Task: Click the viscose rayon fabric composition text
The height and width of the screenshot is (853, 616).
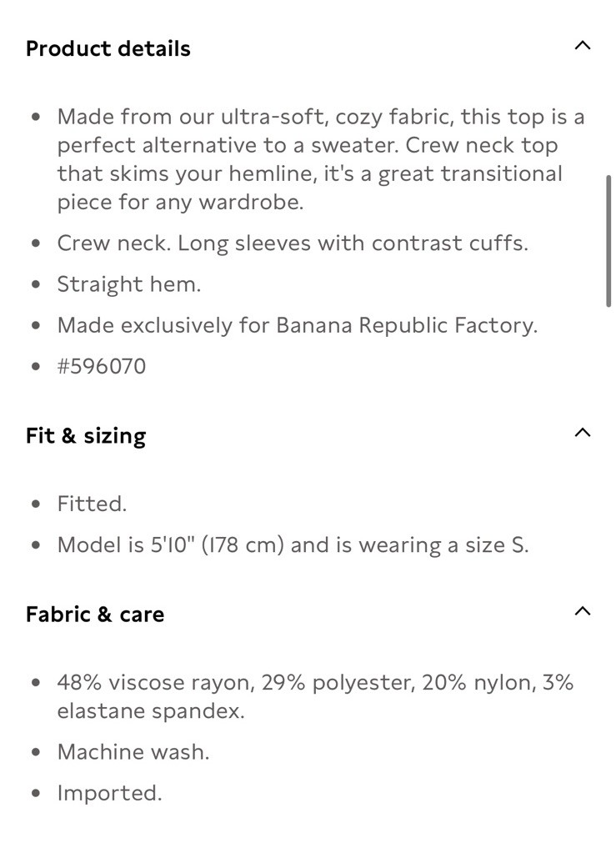Action: point(315,697)
